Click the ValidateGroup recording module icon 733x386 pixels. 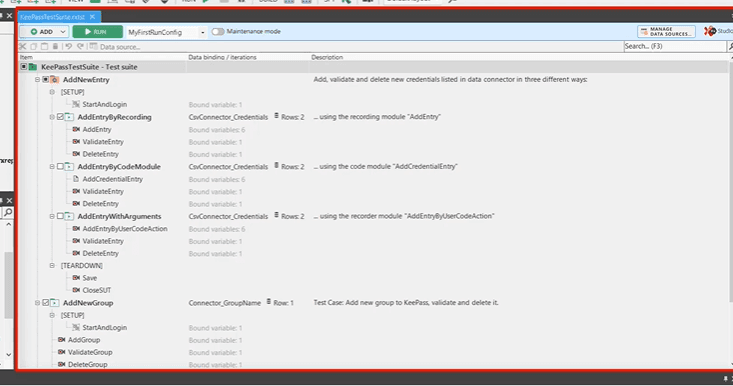point(61,352)
